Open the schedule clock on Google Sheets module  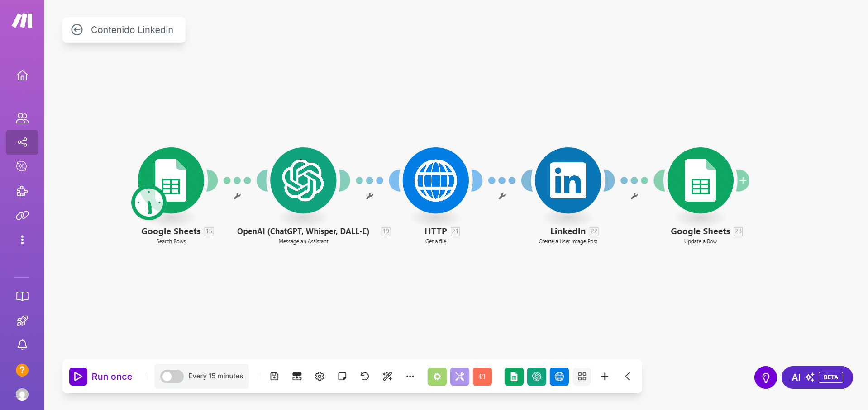148,203
